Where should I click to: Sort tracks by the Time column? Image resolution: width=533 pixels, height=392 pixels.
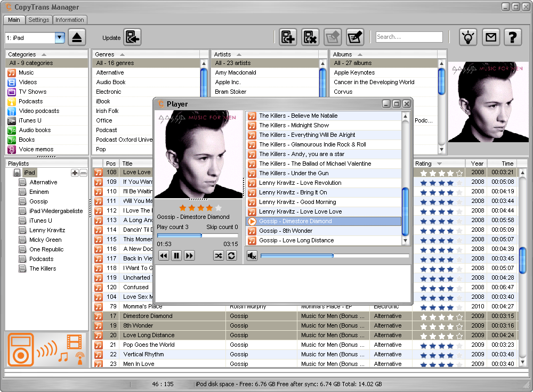(x=503, y=164)
